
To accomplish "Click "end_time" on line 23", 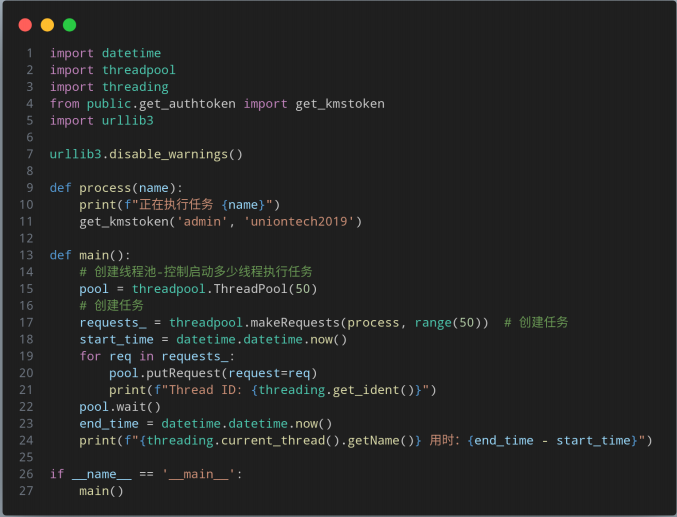I will click(x=109, y=424).
